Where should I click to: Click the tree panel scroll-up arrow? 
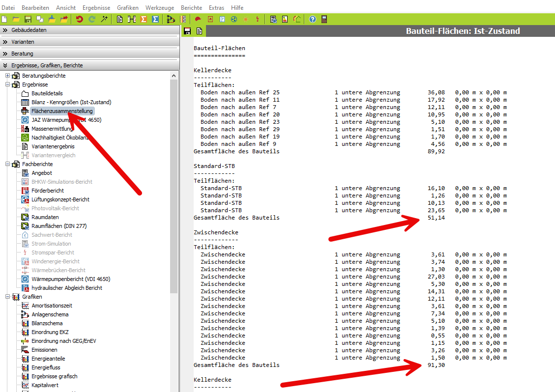(x=174, y=76)
